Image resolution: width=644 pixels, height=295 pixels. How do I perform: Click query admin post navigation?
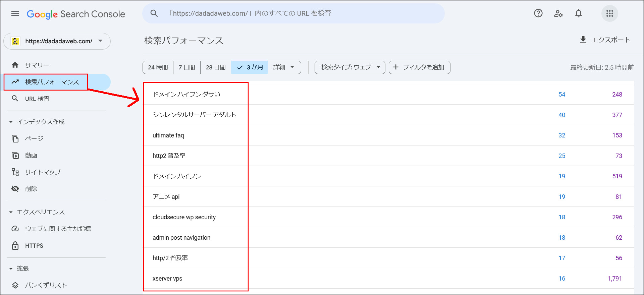[181, 238]
